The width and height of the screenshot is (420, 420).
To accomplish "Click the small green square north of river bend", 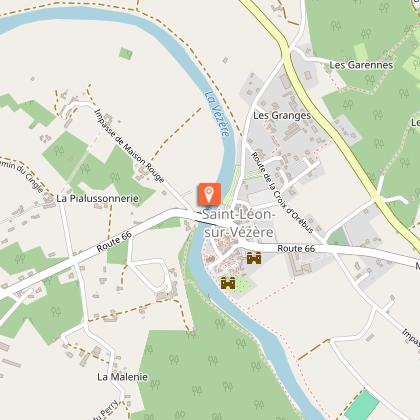I will [126, 53].
